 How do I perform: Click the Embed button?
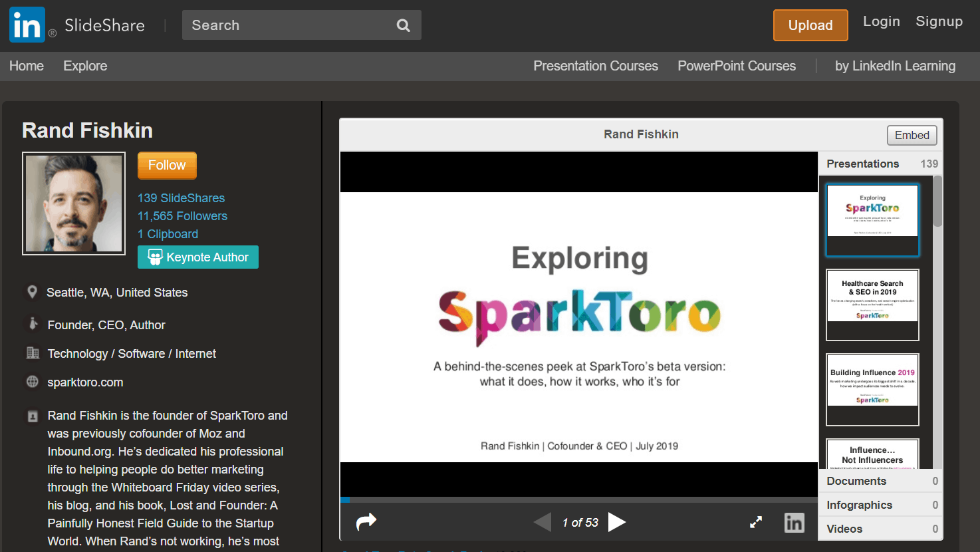pyautogui.click(x=912, y=135)
